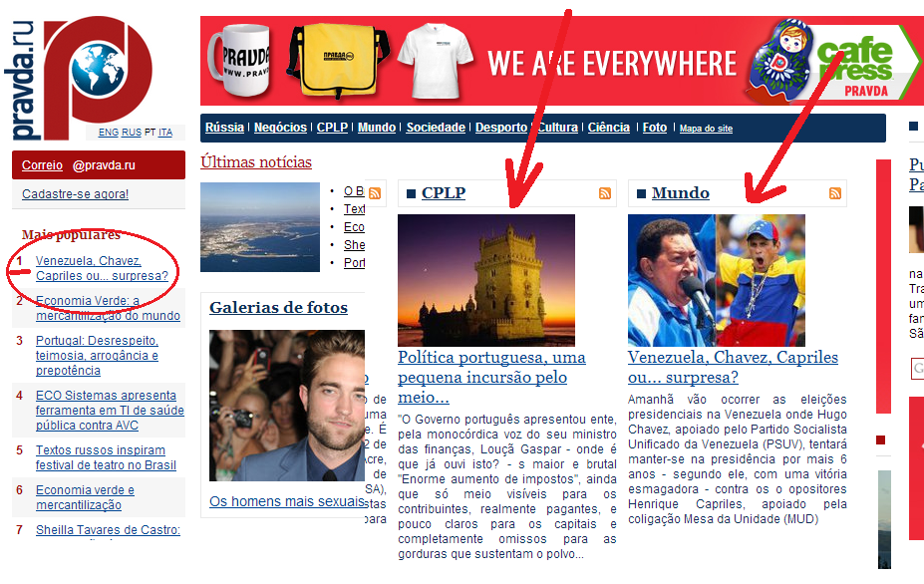Select the Ciência navigation item
The image size is (924, 584).
pyautogui.click(x=609, y=128)
